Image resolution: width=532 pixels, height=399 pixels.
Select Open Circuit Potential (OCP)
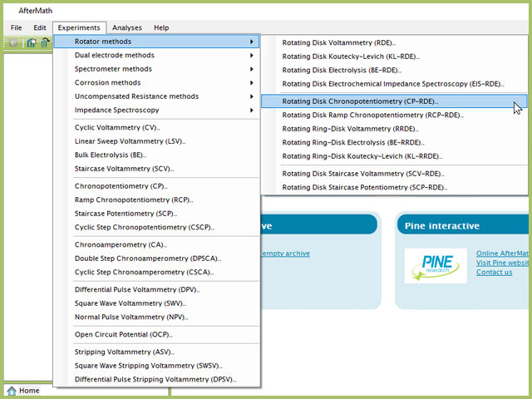tap(156, 334)
